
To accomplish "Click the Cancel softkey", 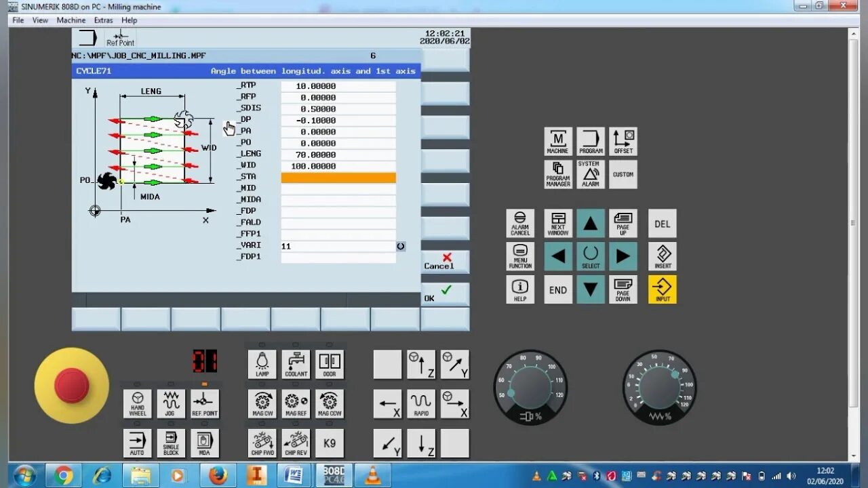I will [x=446, y=261].
